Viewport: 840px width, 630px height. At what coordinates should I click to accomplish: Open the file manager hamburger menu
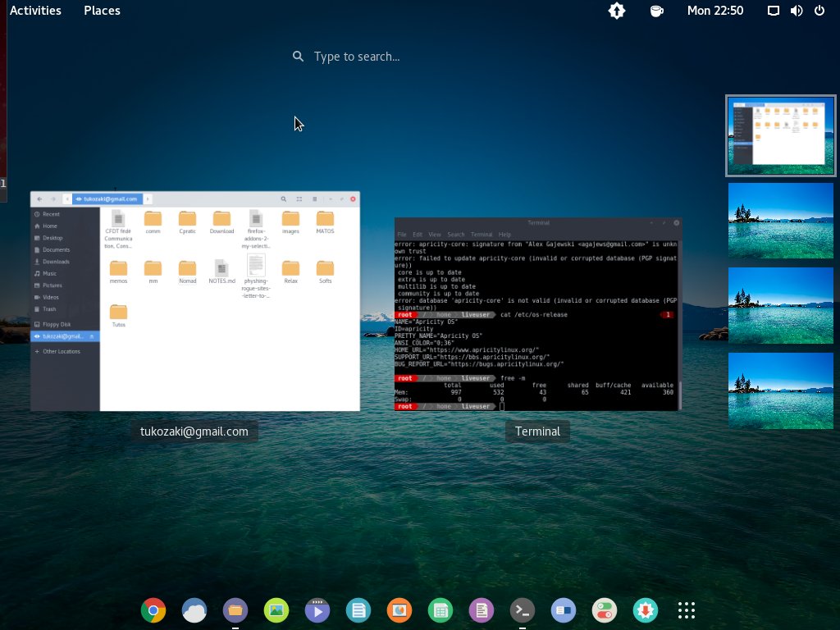pos(315,199)
